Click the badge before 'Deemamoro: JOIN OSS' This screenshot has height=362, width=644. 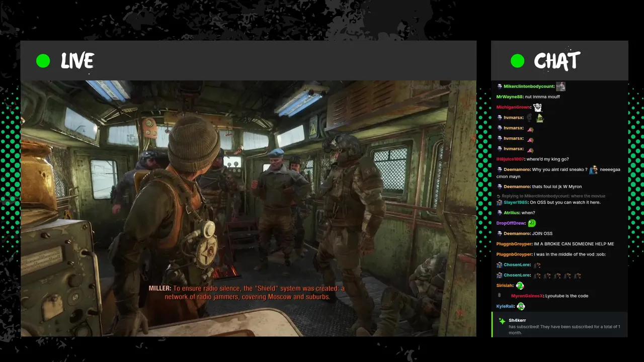point(499,234)
